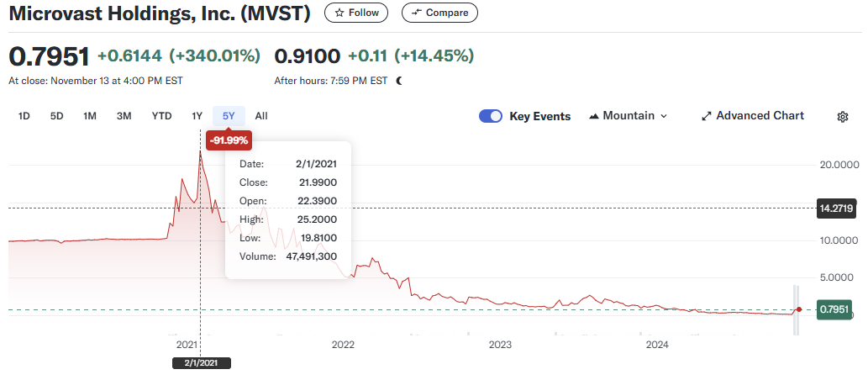Select the 5D time range
Viewport: 868px width, 380px height.
click(56, 116)
